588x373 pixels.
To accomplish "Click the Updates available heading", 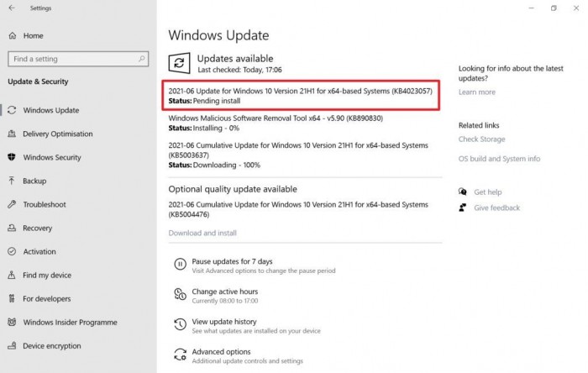I will tap(235, 59).
